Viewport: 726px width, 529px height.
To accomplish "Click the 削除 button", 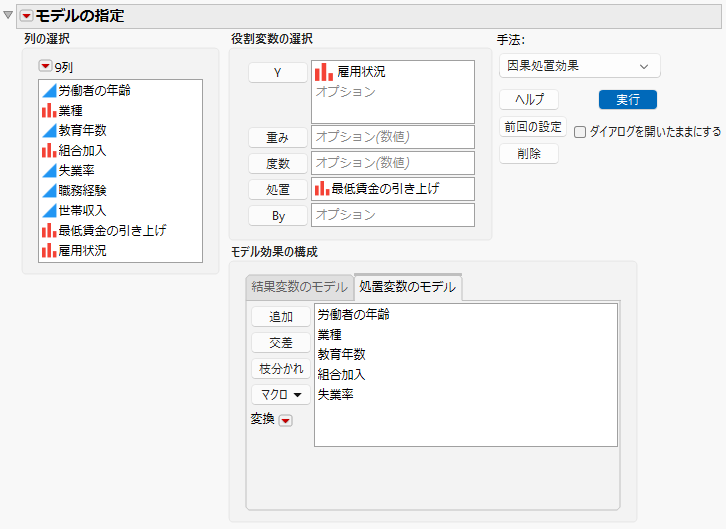I will point(529,154).
